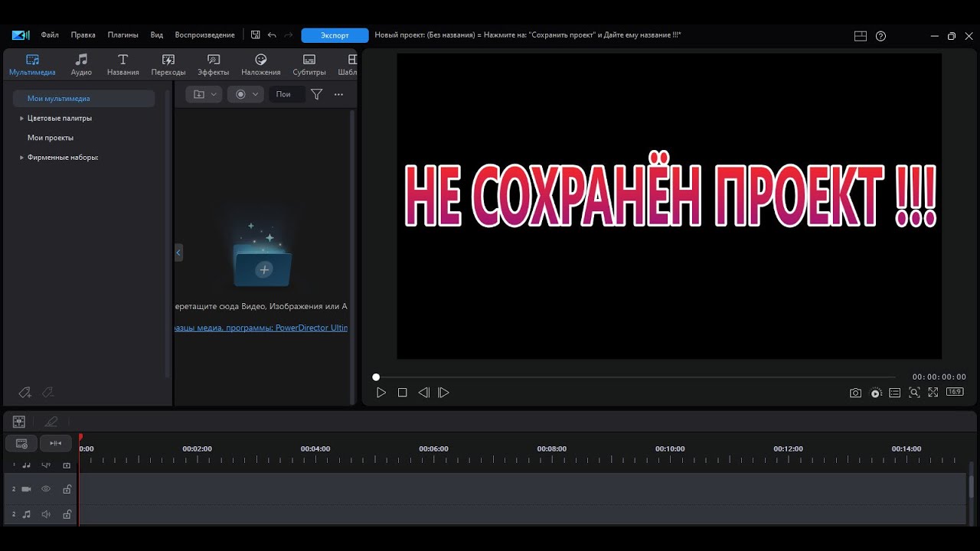Change the 16:9 aspect ratio
980x551 pixels.
click(x=955, y=392)
